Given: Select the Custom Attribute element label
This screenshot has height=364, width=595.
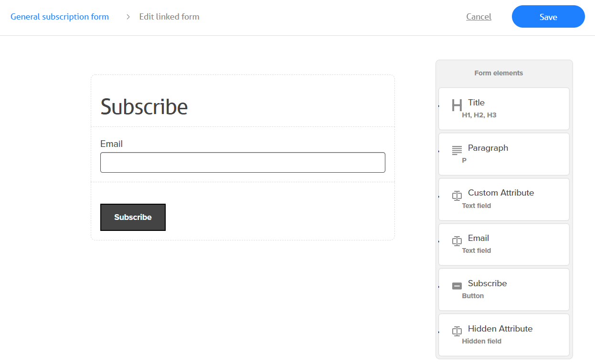Looking at the screenshot, I should click(x=501, y=193).
